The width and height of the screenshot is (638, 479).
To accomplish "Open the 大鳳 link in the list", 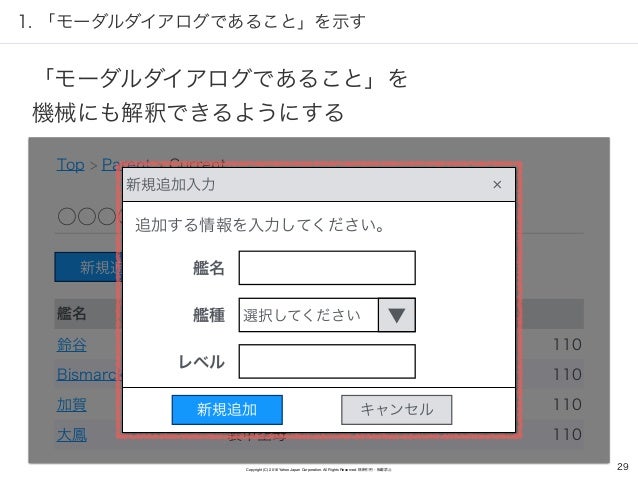I will tap(72, 435).
